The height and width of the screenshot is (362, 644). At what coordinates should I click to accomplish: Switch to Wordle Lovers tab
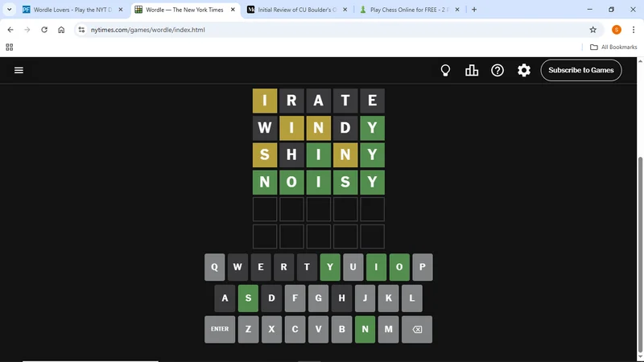[x=72, y=10]
